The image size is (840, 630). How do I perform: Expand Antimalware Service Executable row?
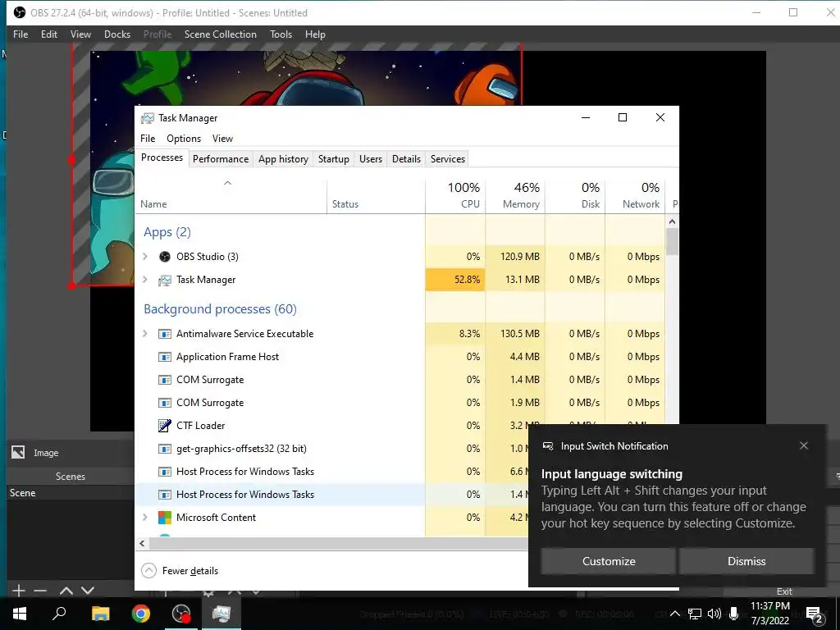click(x=145, y=334)
